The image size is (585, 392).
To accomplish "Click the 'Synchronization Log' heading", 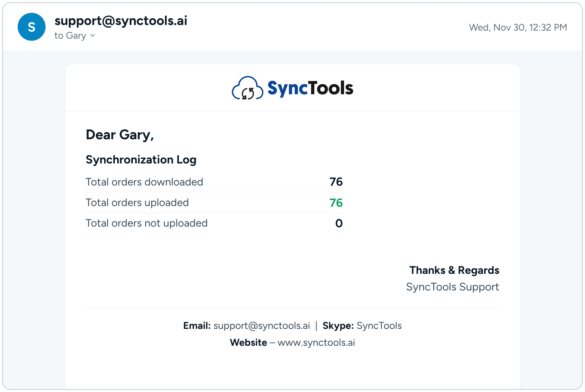I will [141, 160].
